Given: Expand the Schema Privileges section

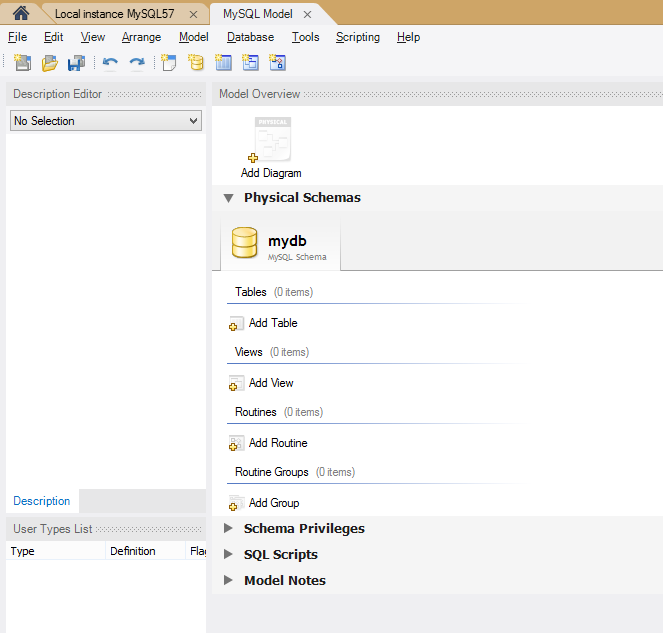Looking at the screenshot, I should click(229, 528).
